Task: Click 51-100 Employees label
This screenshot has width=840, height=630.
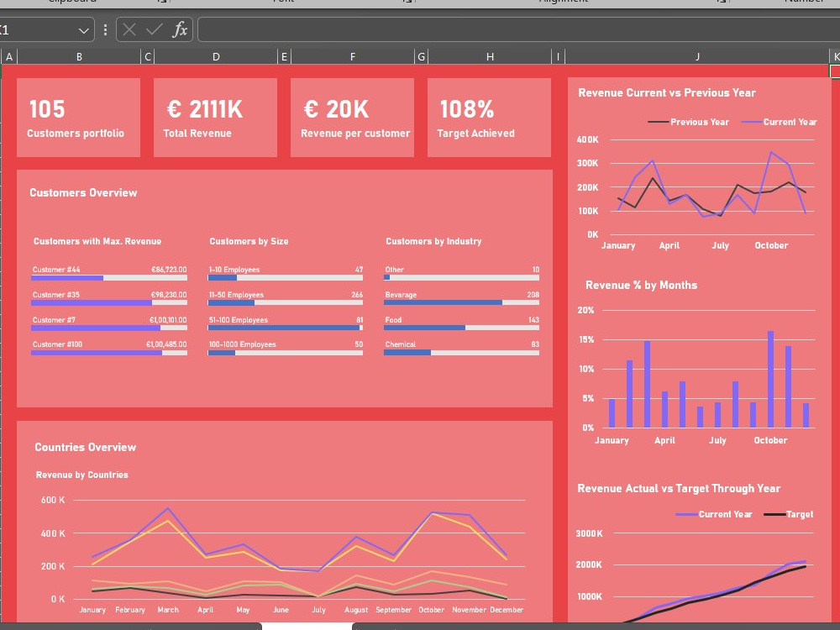Action: coord(239,320)
